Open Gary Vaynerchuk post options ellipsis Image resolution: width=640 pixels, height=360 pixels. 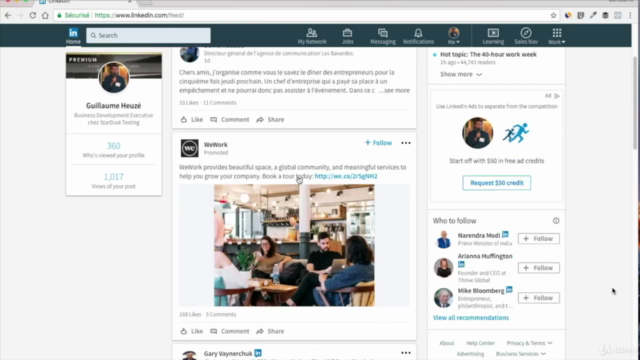406,353
